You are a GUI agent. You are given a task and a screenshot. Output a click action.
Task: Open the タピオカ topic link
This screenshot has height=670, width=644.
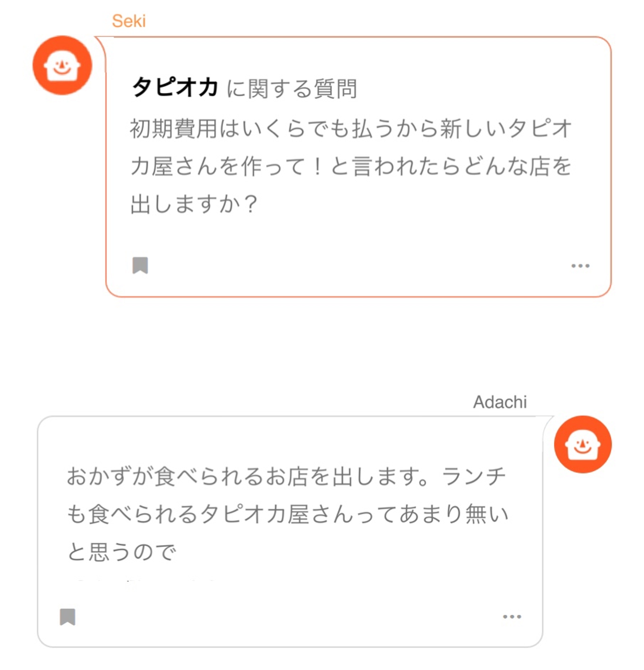click(x=175, y=87)
